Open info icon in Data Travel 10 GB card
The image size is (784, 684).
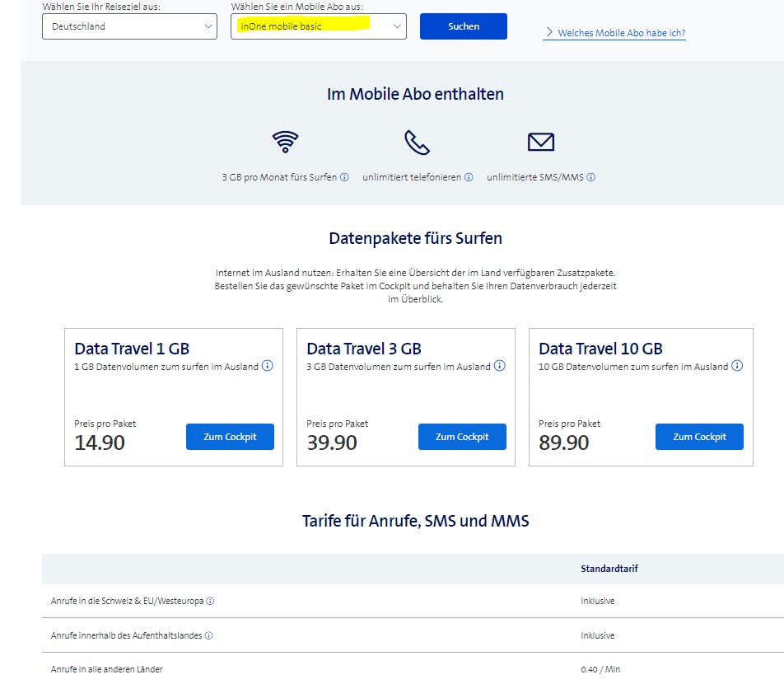[737, 366]
